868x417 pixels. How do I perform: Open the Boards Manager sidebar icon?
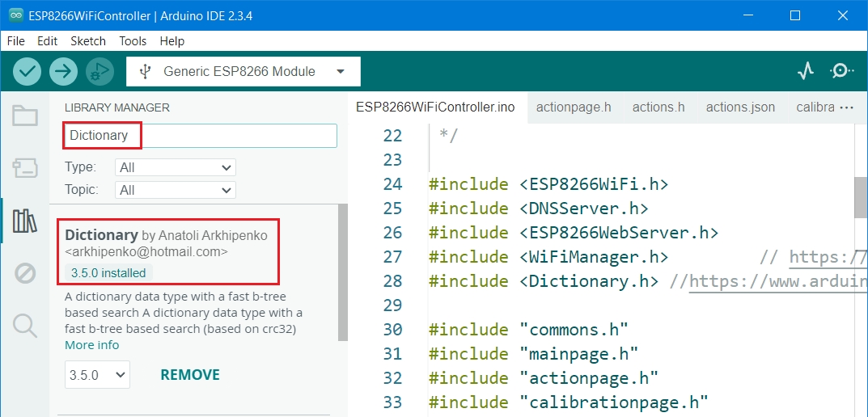click(x=25, y=168)
